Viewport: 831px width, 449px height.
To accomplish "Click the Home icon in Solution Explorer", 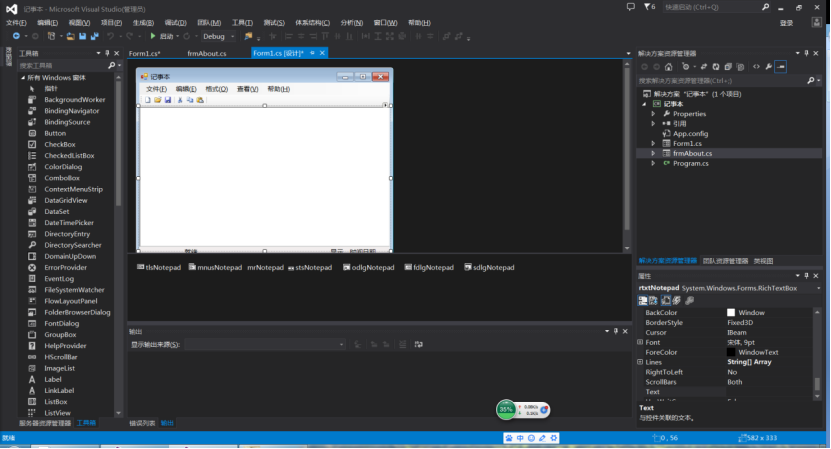I will click(x=668, y=67).
